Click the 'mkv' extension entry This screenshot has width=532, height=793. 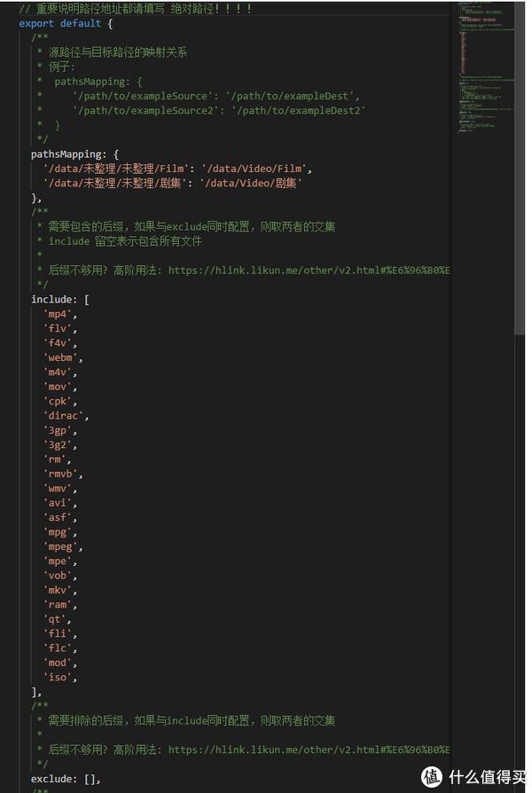(58, 590)
